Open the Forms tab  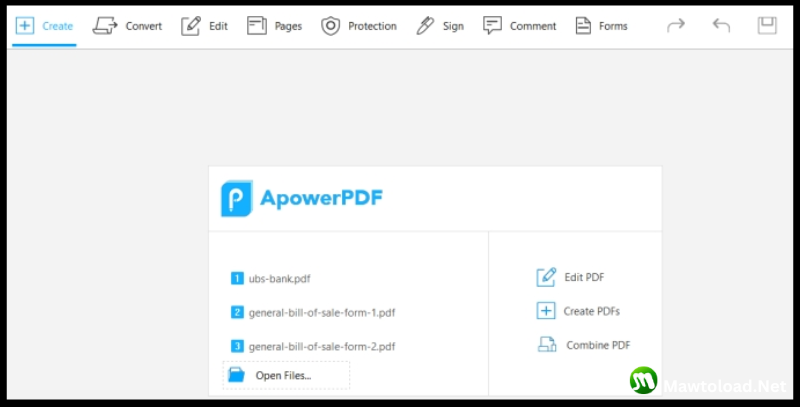pyautogui.click(x=602, y=26)
